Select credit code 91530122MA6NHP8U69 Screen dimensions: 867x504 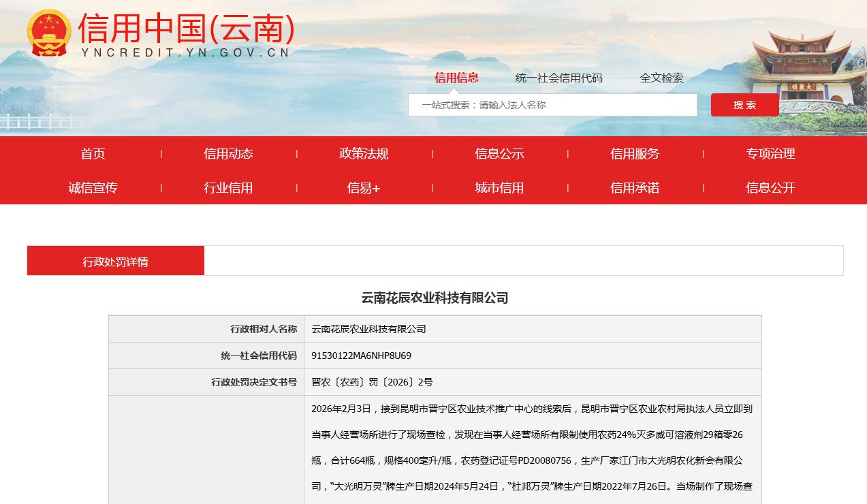coord(361,356)
